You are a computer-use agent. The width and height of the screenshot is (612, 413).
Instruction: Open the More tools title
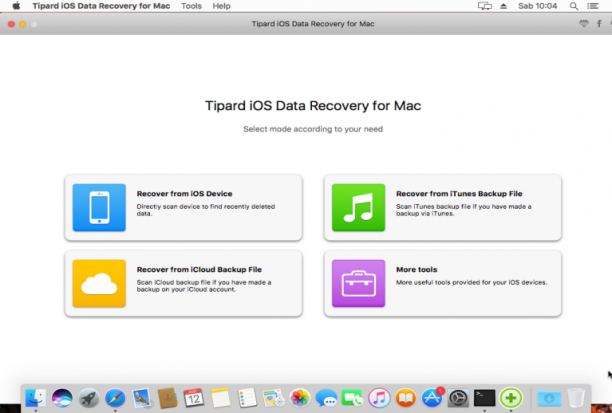[416, 269]
